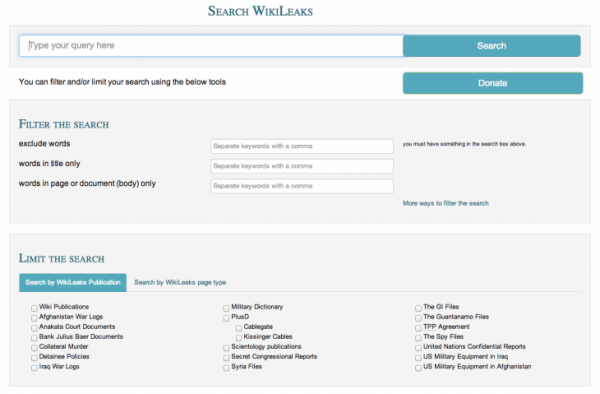Check the TPP Agreement checkbox

418,328
